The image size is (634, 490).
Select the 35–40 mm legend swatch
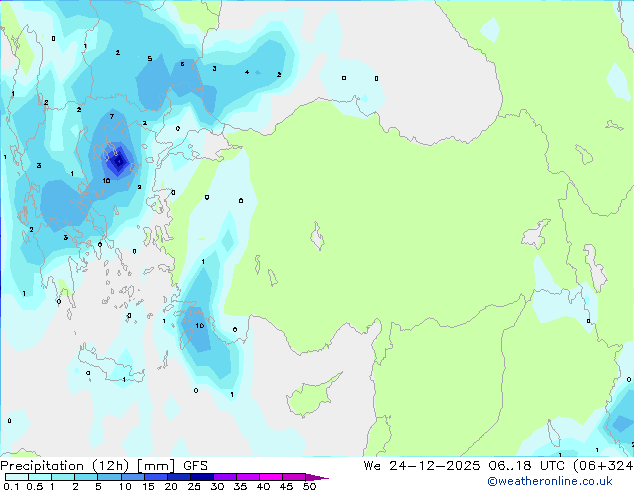point(247,477)
